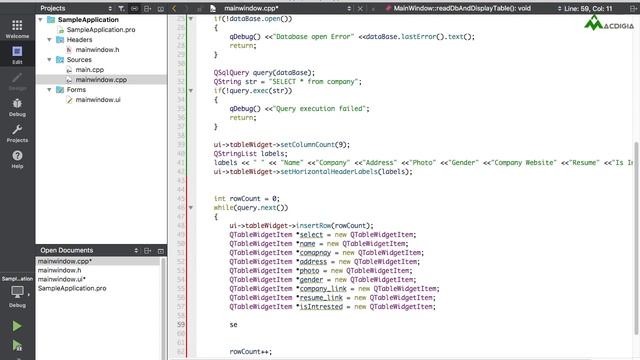Click the underlined variable 'company_link'
640x360 pixels.
point(323,289)
